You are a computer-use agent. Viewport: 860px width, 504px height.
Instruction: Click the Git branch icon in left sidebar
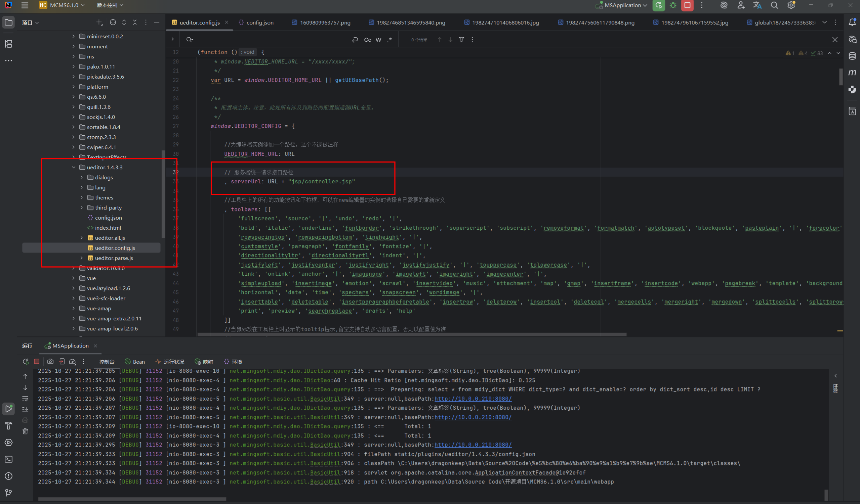[x=8, y=492]
